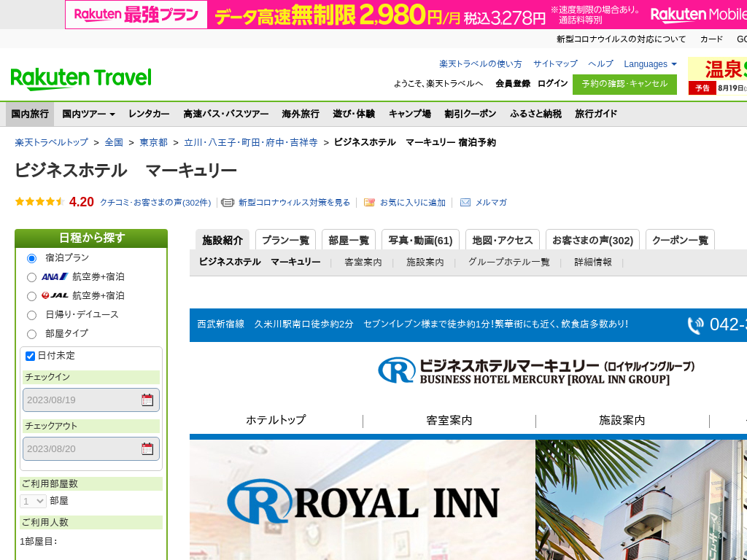Click 海外旅行 in the navigation bar
Screen dimensions: 747x560
301,114
